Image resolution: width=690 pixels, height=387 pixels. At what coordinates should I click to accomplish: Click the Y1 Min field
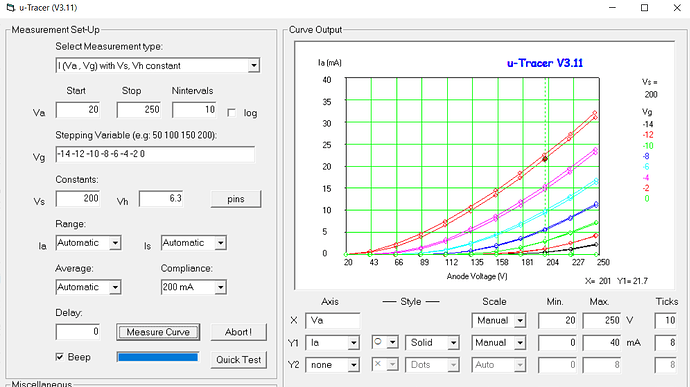558,343
